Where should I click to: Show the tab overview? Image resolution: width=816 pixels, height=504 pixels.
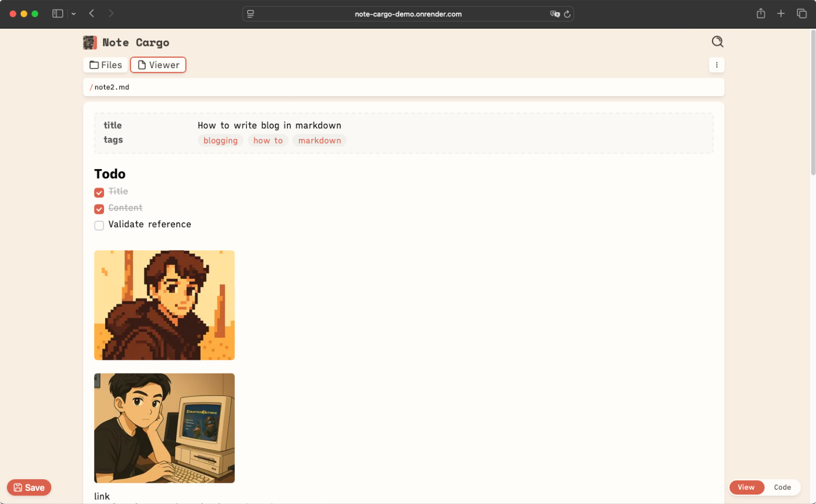coord(801,13)
